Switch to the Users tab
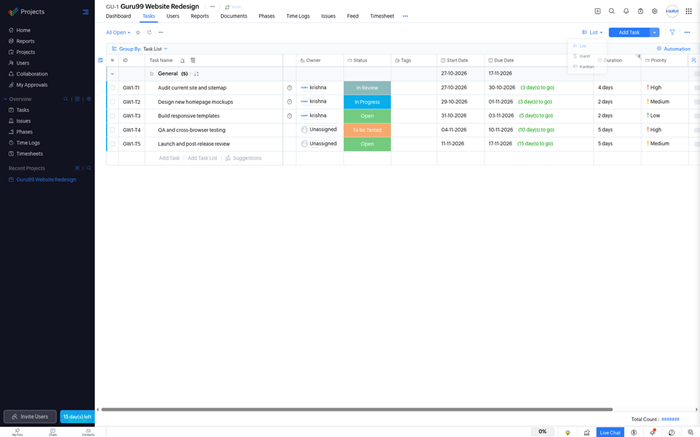This screenshot has height=437, width=700. coord(173,16)
